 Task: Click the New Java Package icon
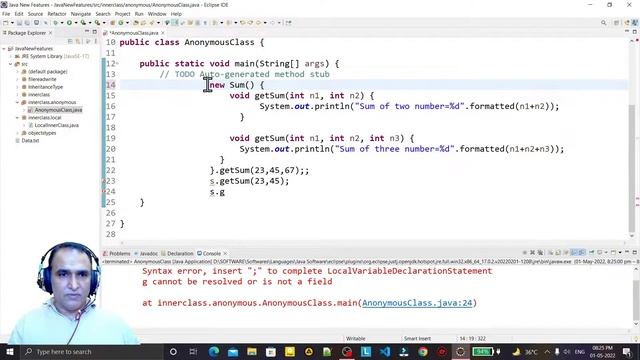(x=112, y=22)
